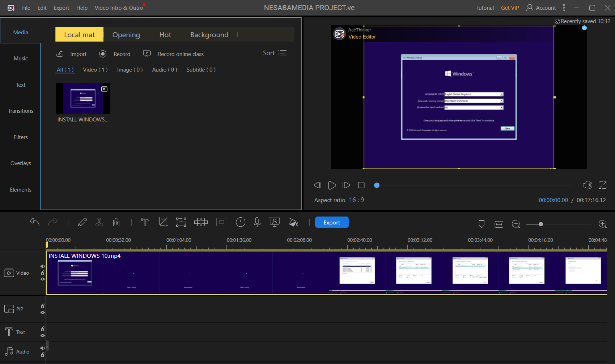Open the File menu
615x364 pixels.
pos(26,8)
